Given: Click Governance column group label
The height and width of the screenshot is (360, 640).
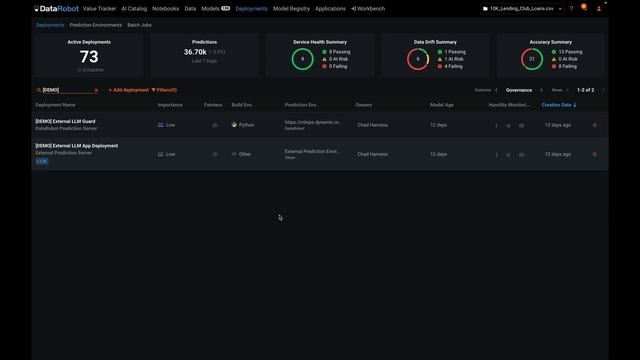Looking at the screenshot, I should 519,90.
